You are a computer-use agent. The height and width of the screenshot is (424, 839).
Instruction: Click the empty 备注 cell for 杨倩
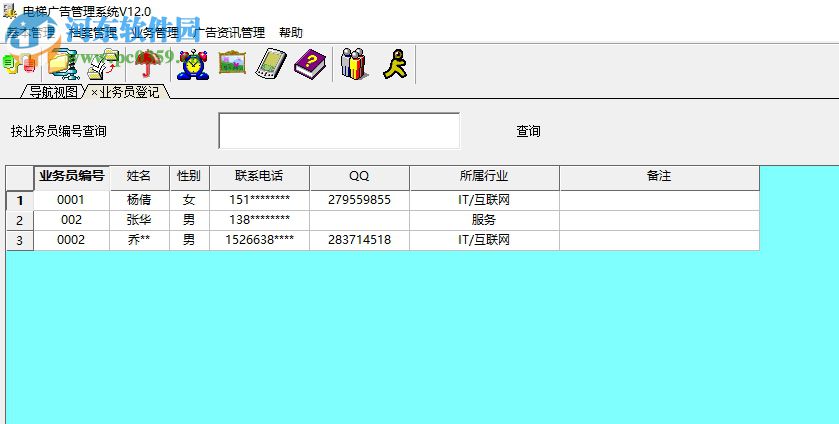pos(659,200)
